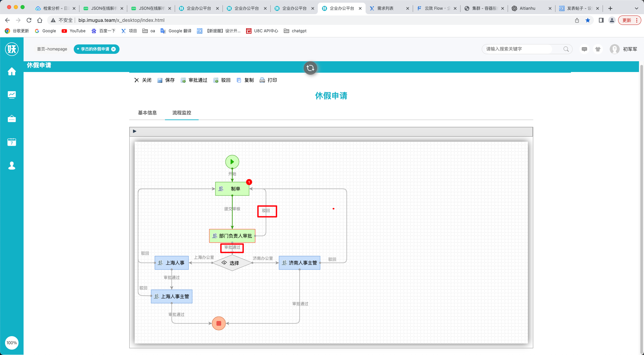Close the 需求列表 browser tab
Screen dimensions: 644x355
(x=408, y=8)
